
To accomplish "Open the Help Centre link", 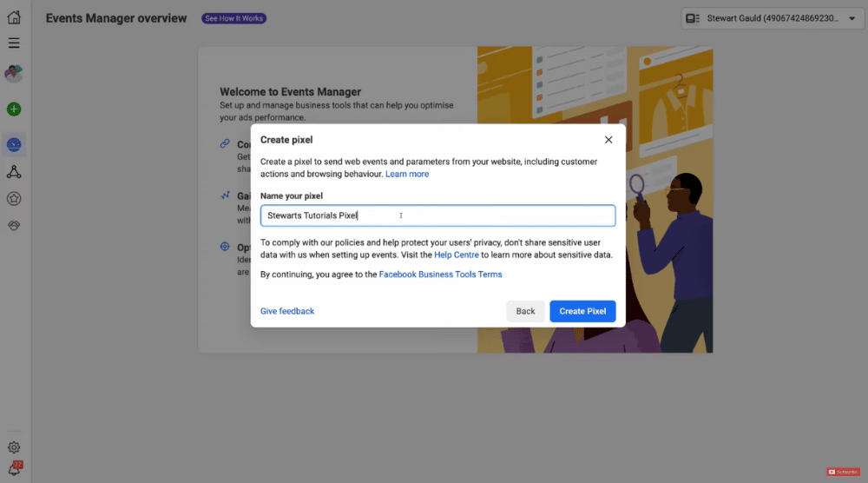I will point(457,255).
